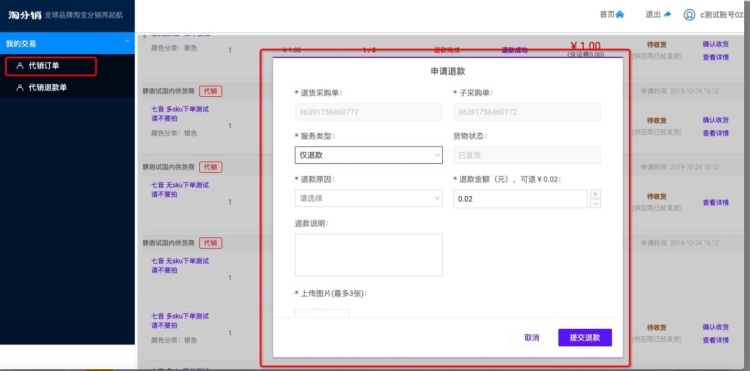The image size is (750, 371).
Task: Open the 服务类型 dropdown showing 仅退款
Action: pyautogui.click(x=368, y=155)
